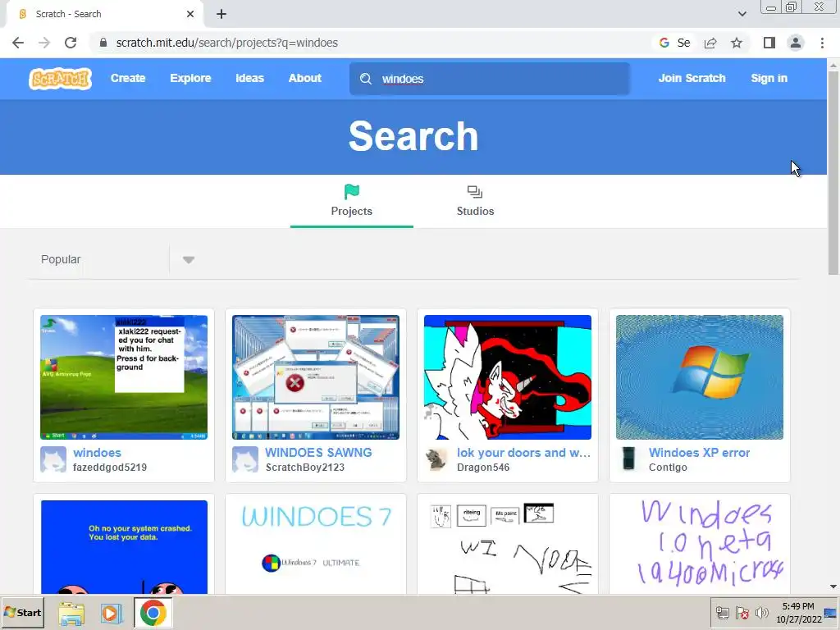Click the network tray icon
The height and width of the screenshot is (630, 840).
click(722, 613)
